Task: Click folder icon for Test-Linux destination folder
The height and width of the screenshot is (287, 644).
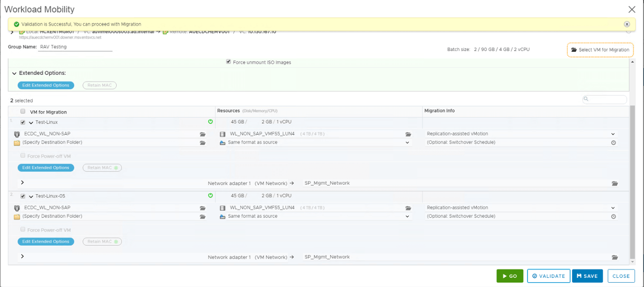Action: (x=202, y=143)
